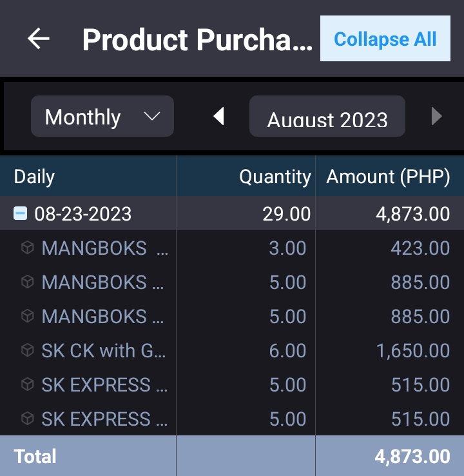Image resolution: width=464 pixels, height=476 pixels.
Task: Click cube icon beside SK CK with G...
Action: pos(27,350)
